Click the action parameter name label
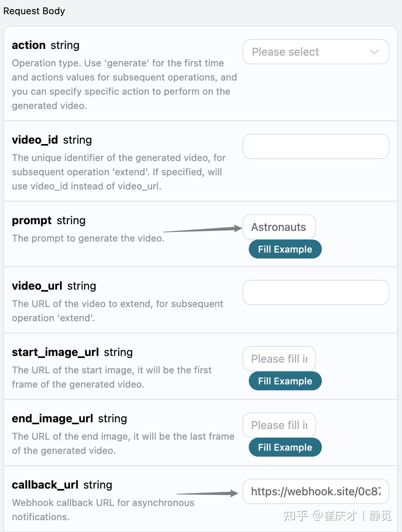This screenshot has width=402, height=532. coord(28,45)
